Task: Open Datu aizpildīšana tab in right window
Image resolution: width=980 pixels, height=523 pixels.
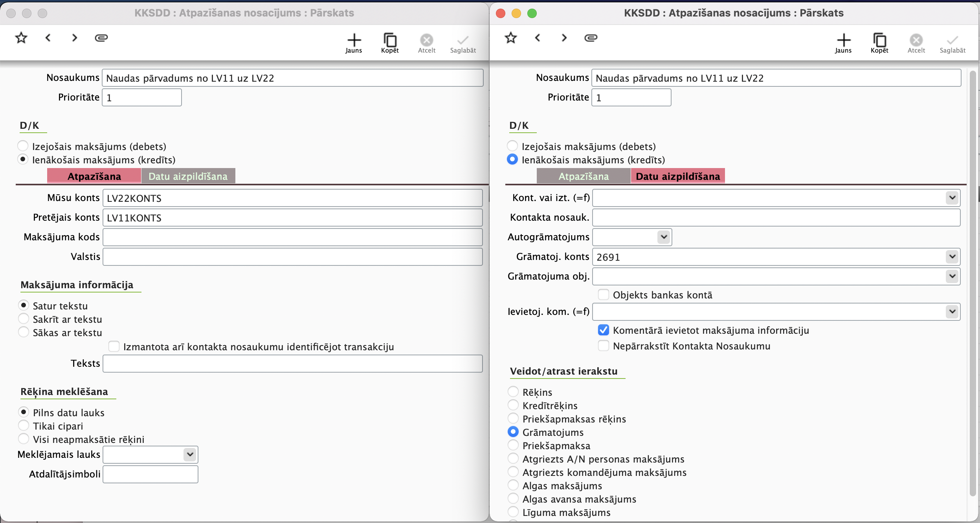Action: (678, 176)
